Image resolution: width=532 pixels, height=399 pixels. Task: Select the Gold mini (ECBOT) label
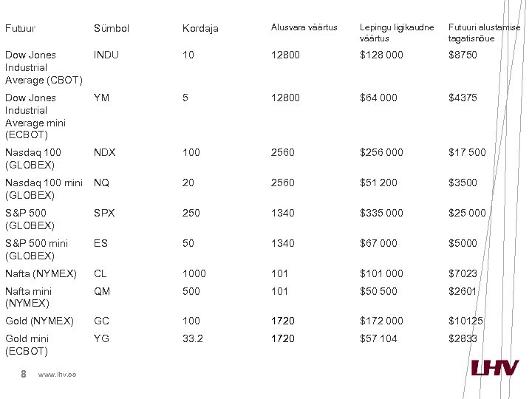(28, 344)
